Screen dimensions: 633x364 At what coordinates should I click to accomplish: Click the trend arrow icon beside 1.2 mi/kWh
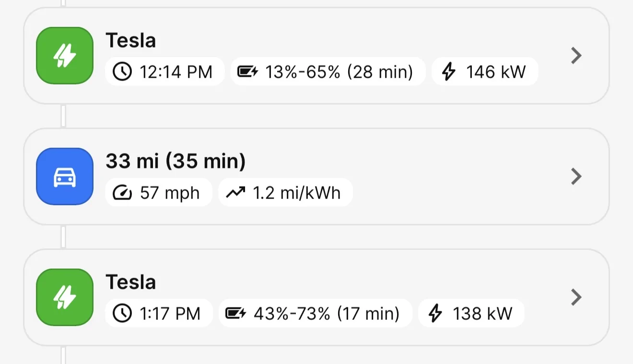(235, 193)
